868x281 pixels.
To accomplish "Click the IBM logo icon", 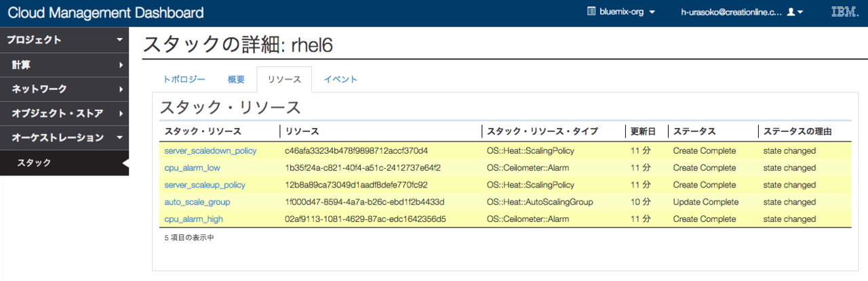I will [842, 12].
